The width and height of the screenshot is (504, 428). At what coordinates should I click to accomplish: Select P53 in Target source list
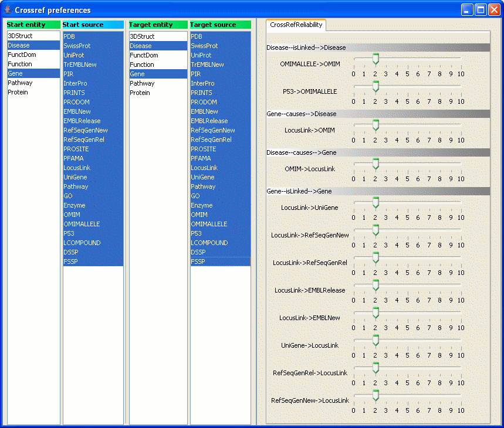[221, 233]
